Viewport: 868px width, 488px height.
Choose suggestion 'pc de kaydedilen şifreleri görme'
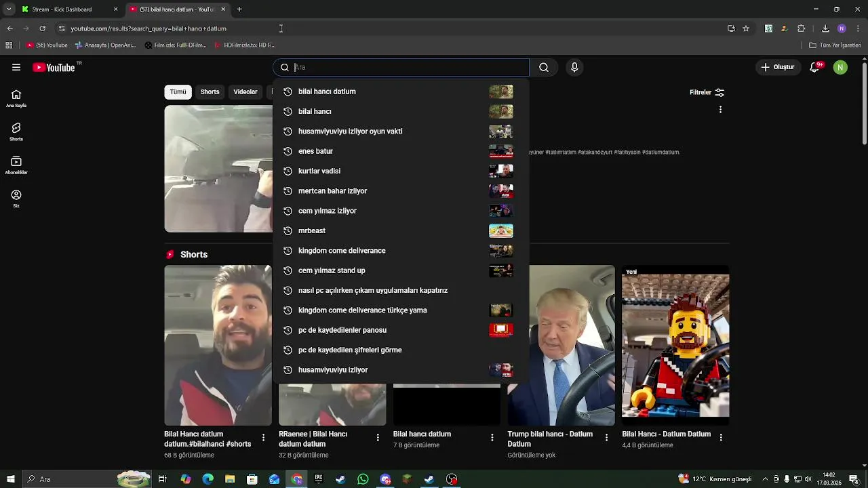401,350
